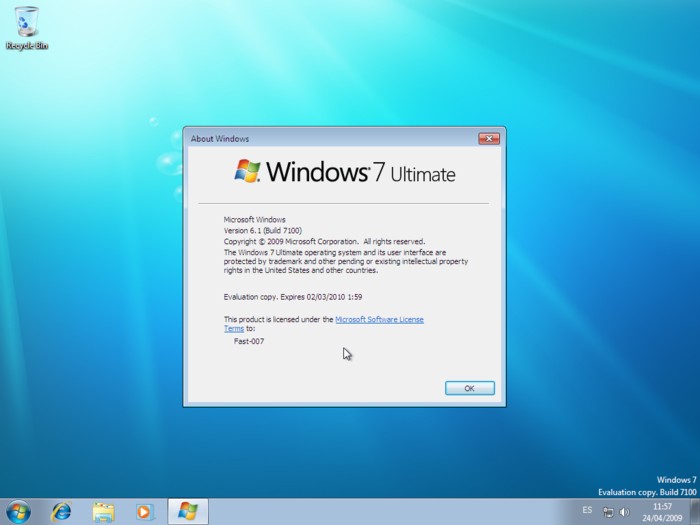
Task: Click the OK button in About Windows
Action: pyautogui.click(x=470, y=388)
